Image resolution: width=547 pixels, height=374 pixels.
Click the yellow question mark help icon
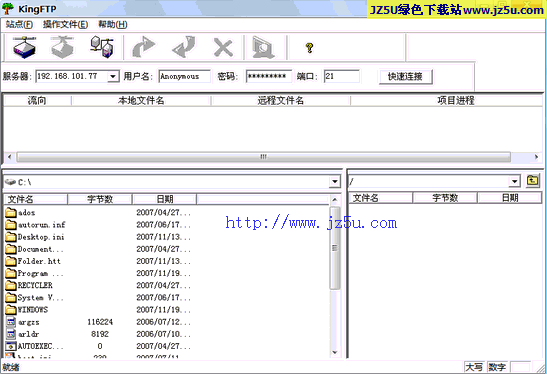point(309,47)
